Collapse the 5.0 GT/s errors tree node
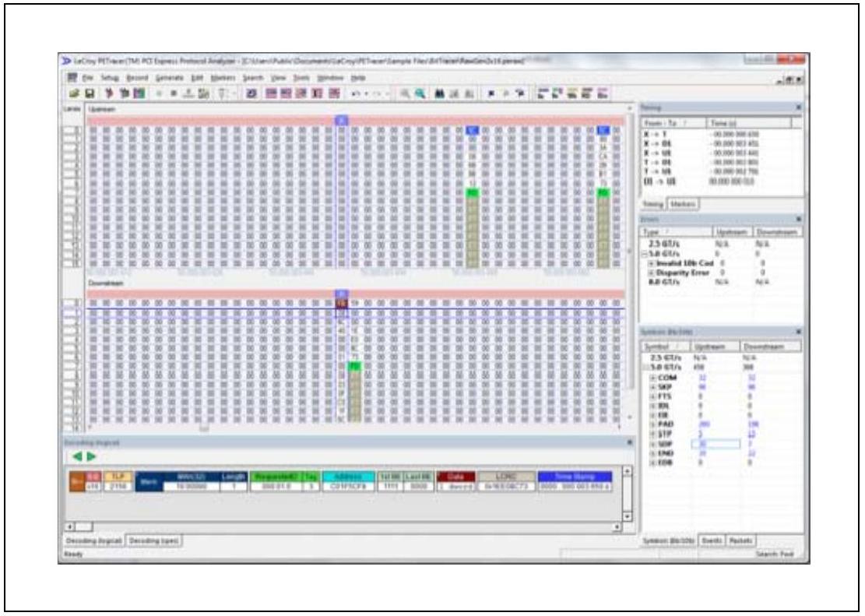The image size is (865, 616). pos(645,254)
